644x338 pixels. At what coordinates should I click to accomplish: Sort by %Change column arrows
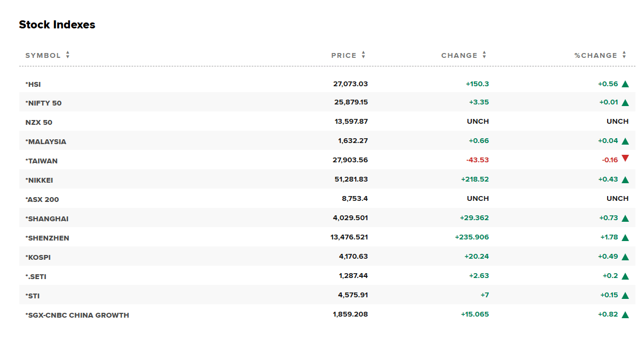[x=624, y=55]
